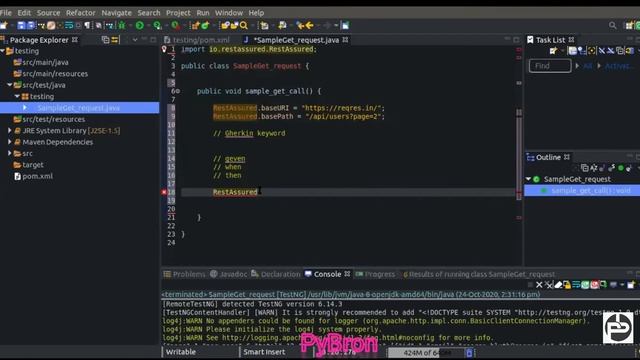The height and width of the screenshot is (360, 640).
Task: Collapse SampleGet_request in Outline
Action: coord(528,179)
